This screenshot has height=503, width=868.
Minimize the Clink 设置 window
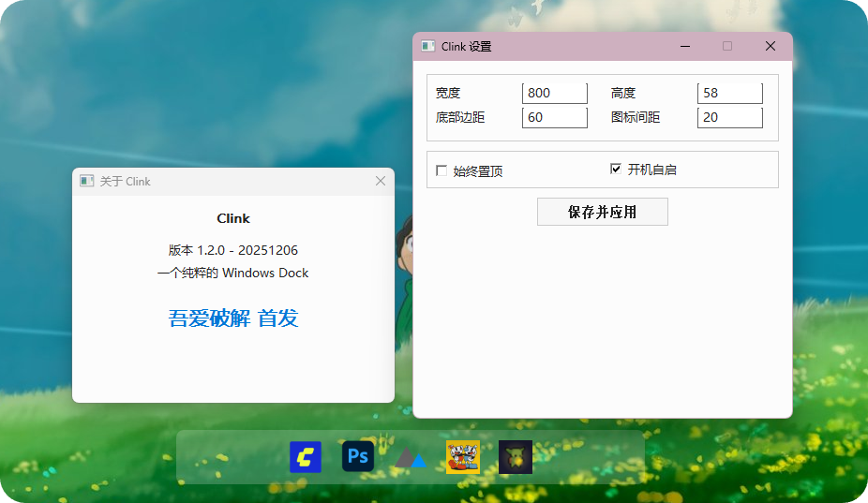[685, 46]
